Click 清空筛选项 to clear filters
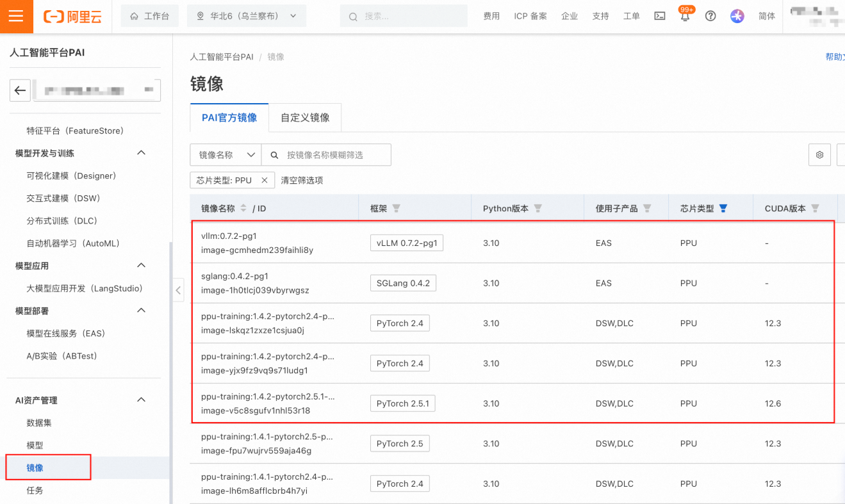845x504 pixels. (302, 181)
